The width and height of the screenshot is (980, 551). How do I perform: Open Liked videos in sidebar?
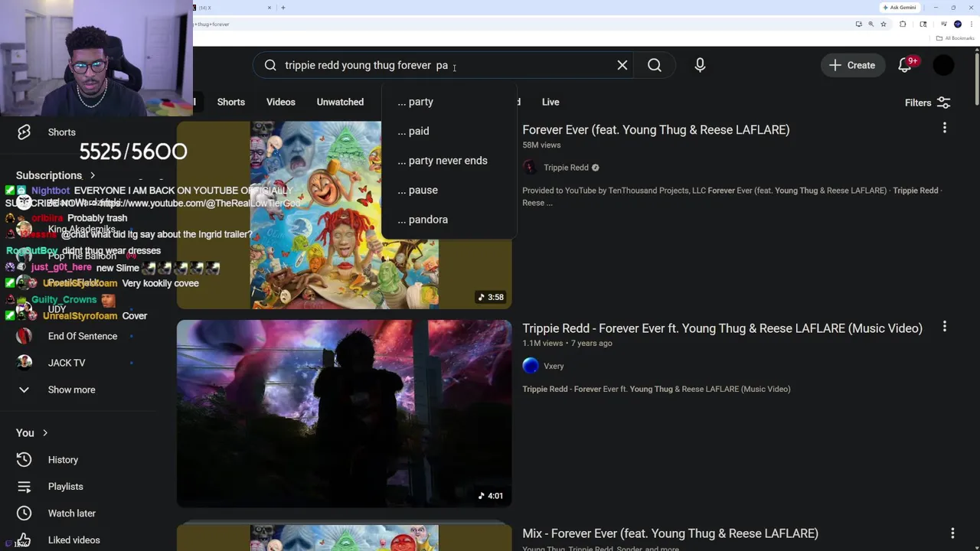73,540
